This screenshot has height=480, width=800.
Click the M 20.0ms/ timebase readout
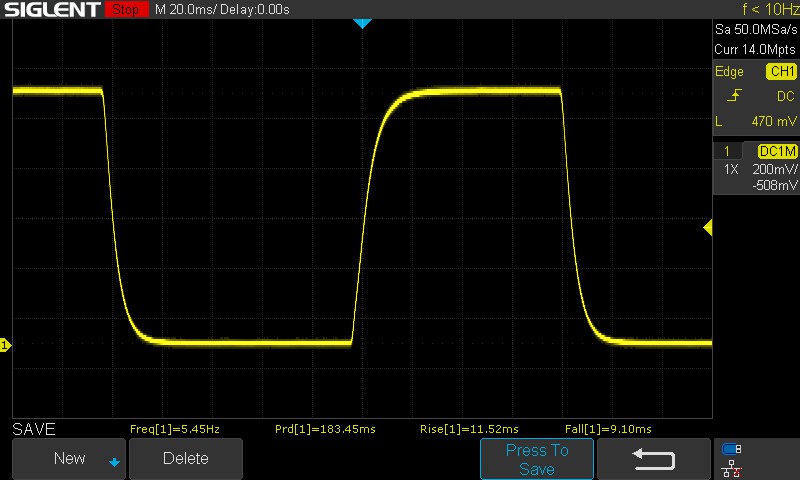pyautogui.click(x=186, y=9)
